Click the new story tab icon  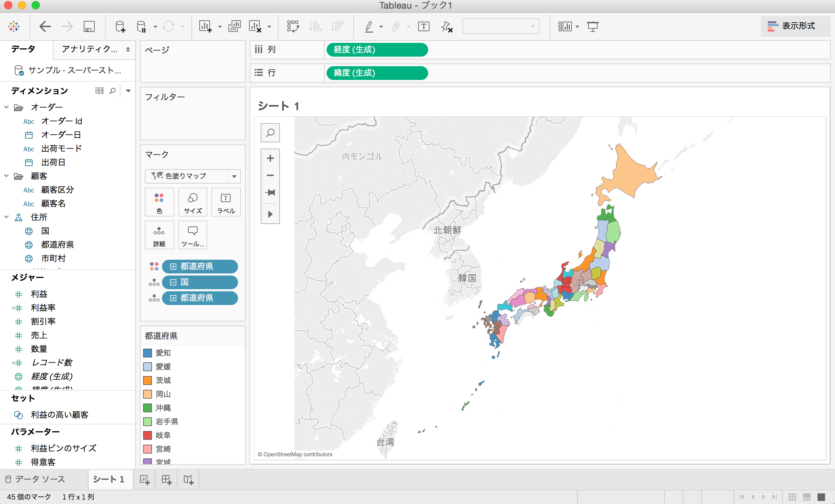tap(189, 479)
